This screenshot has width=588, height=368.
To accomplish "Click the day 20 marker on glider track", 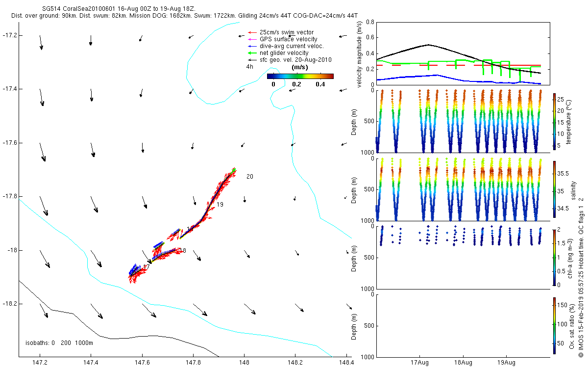I will 249,177.
